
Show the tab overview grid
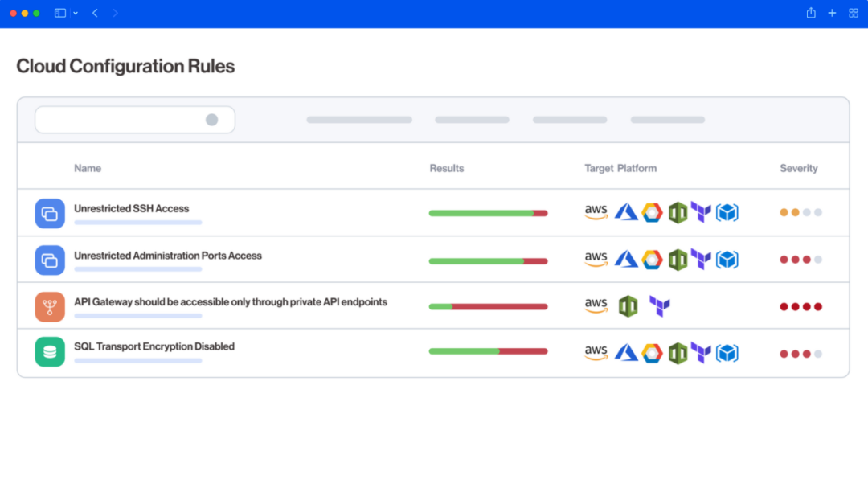tap(854, 13)
